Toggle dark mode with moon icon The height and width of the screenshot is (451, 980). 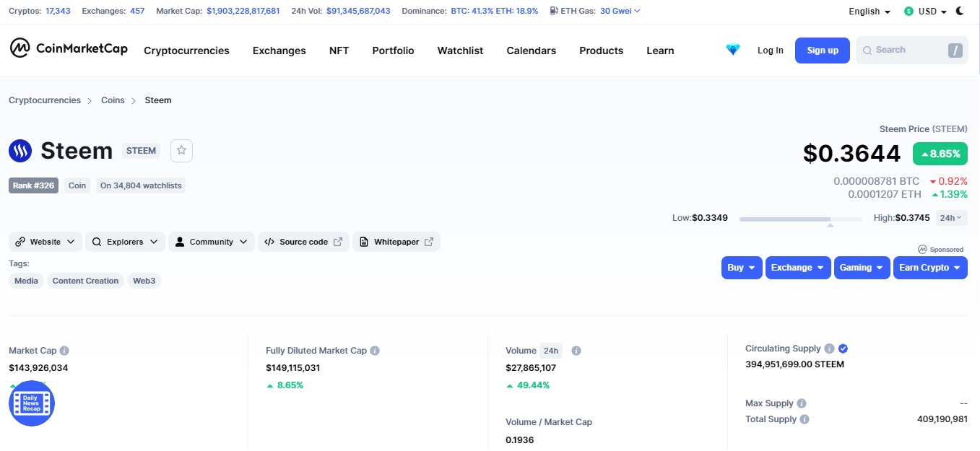click(960, 11)
